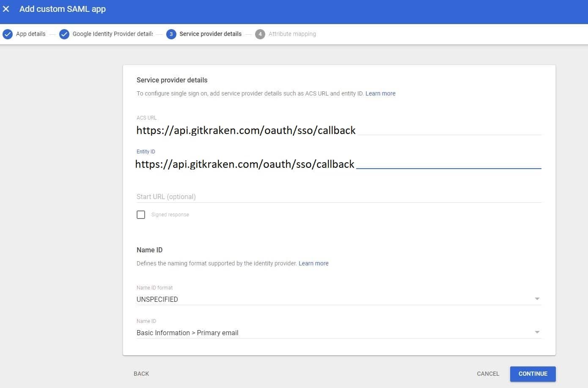Click Basic Information > Primary email value
Screen dimensions: 588x388
187,333
